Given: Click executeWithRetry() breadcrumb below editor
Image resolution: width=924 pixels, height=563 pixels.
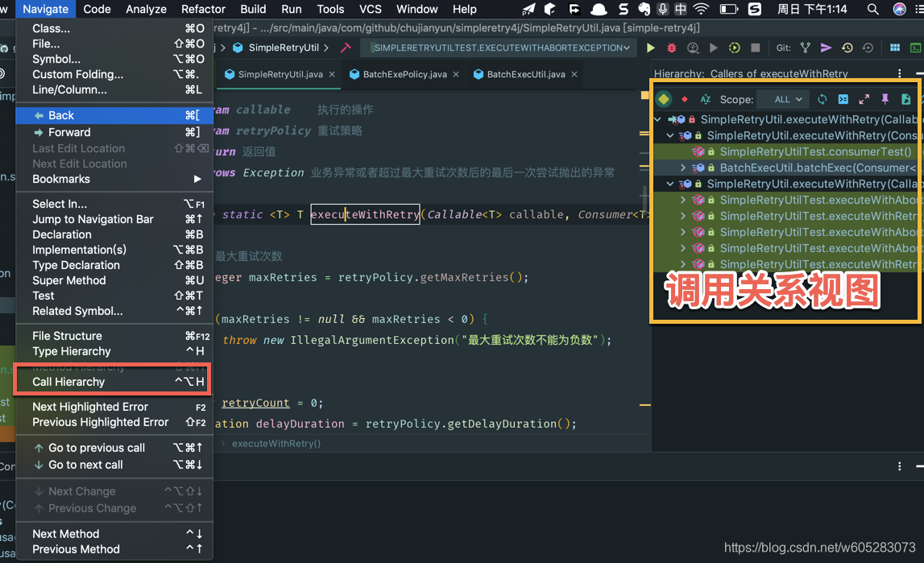Looking at the screenshot, I should click(276, 444).
